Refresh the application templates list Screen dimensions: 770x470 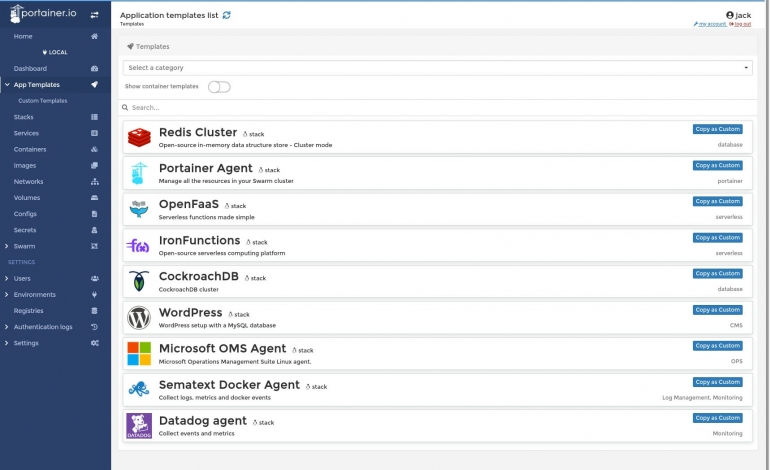[x=226, y=15]
